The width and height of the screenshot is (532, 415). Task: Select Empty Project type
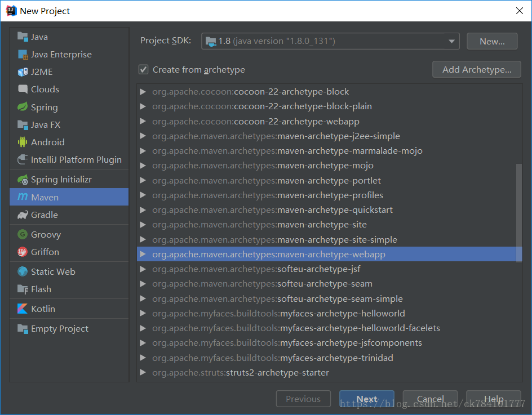coord(69,328)
